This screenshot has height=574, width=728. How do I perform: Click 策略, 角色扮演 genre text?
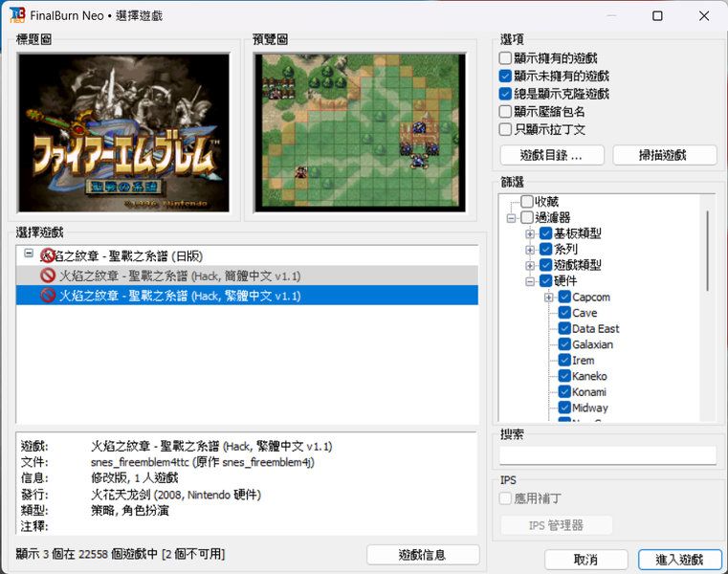130,510
